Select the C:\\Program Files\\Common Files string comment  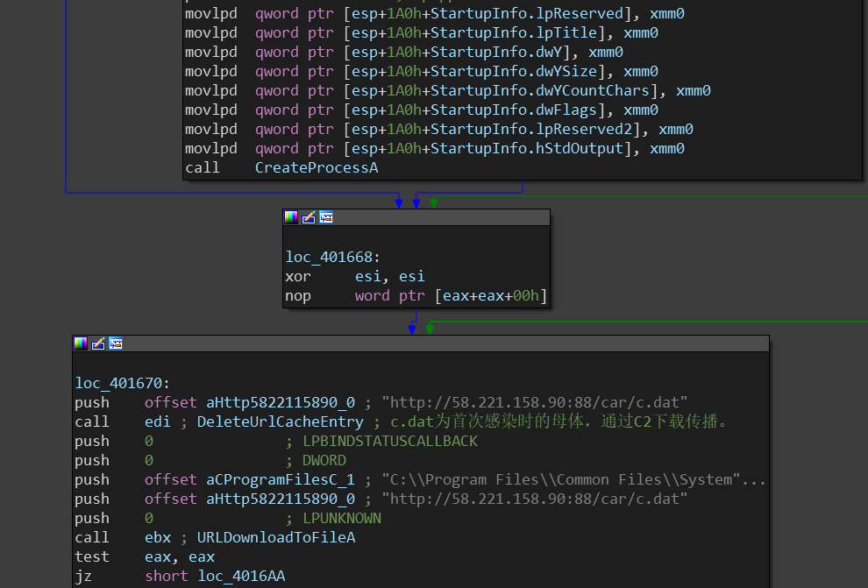click(x=573, y=480)
